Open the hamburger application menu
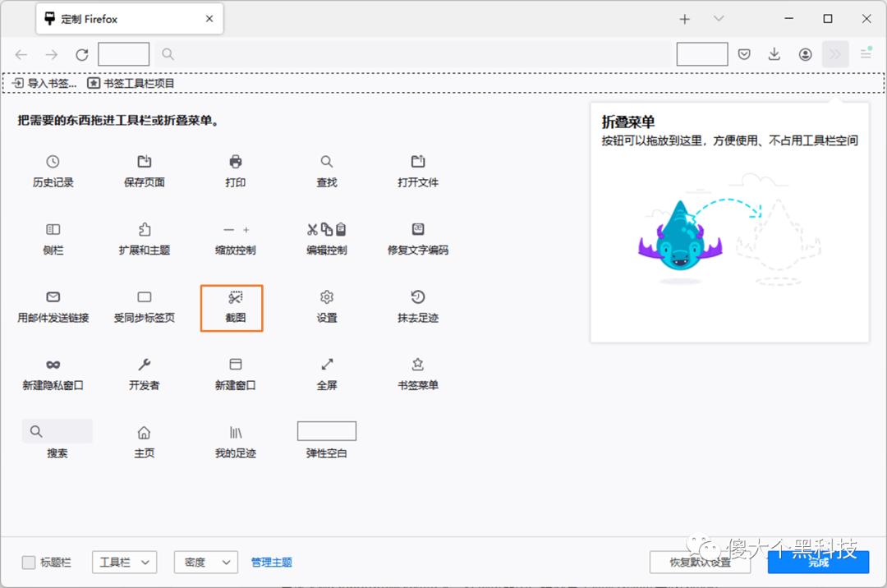The height and width of the screenshot is (588, 887). 866,53
